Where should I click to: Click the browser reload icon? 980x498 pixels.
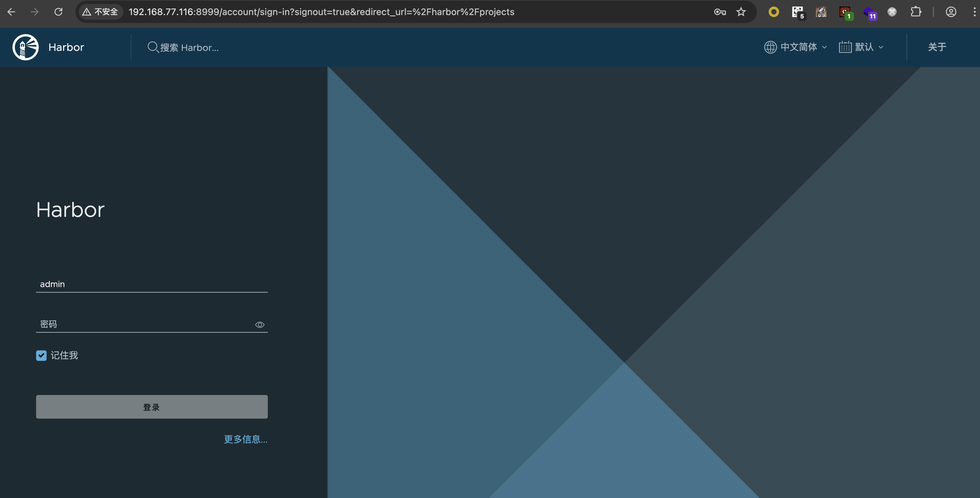pyautogui.click(x=58, y=12)
